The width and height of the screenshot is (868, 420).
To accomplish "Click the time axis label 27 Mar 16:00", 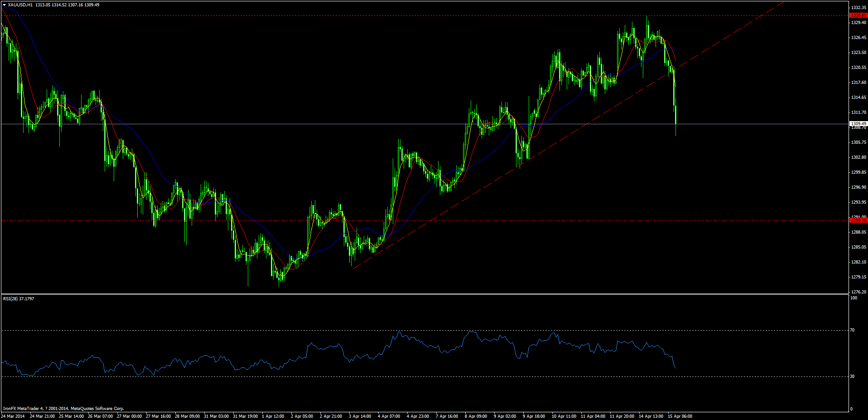I will (x=159, y=416).
